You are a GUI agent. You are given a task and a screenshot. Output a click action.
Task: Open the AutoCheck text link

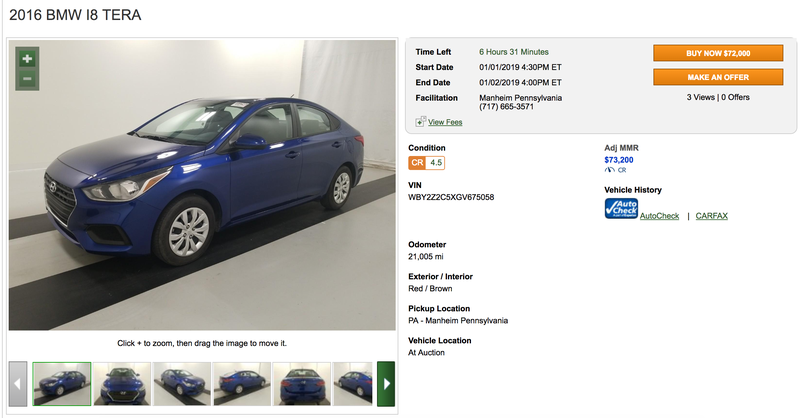(659, 216)
